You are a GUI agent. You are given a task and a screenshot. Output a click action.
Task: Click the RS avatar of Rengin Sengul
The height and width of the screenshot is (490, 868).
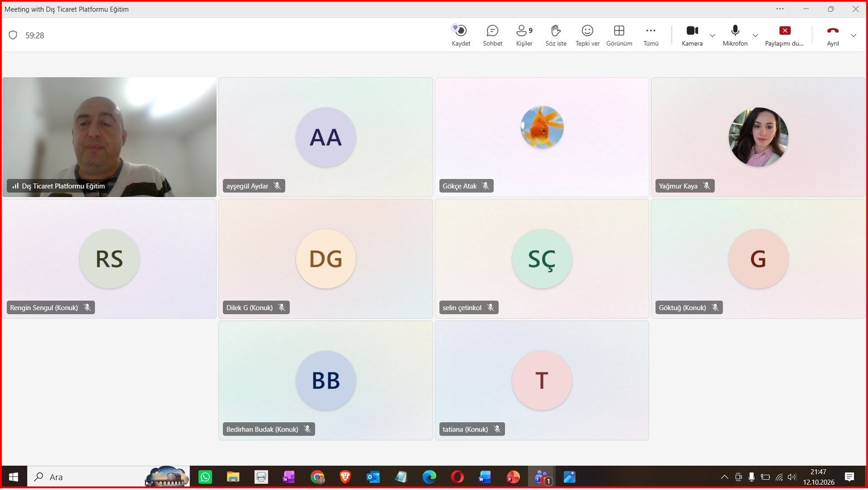110,258
